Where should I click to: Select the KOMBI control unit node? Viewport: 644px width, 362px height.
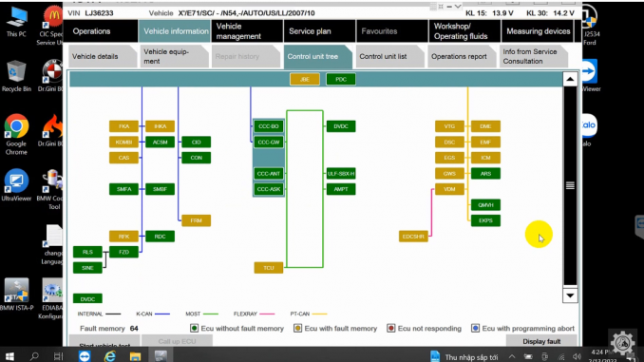pos(123,143)
